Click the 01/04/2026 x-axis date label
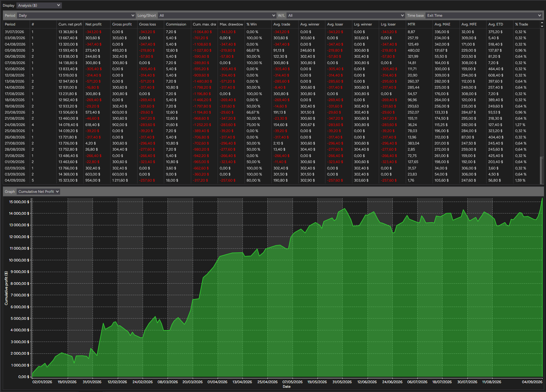The width and height of the screenshot is (546, 392). coord(217,382)
